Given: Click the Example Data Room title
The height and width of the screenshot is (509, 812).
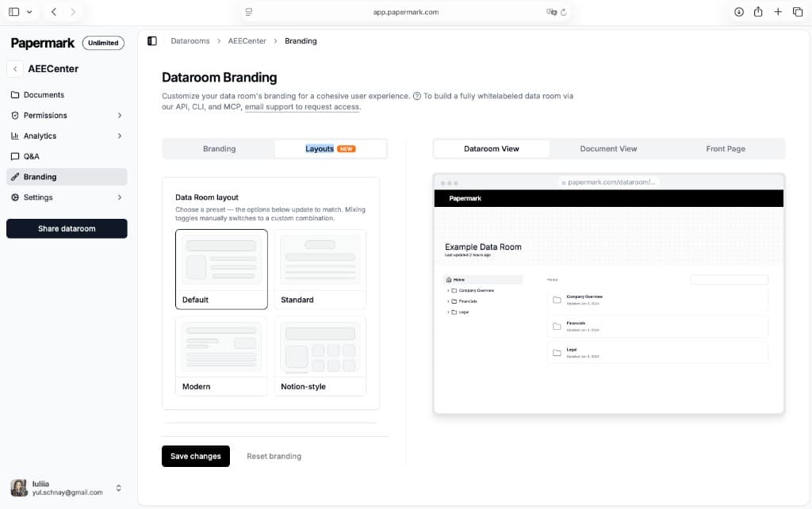Looking at the screenshot, I should 483,247.
